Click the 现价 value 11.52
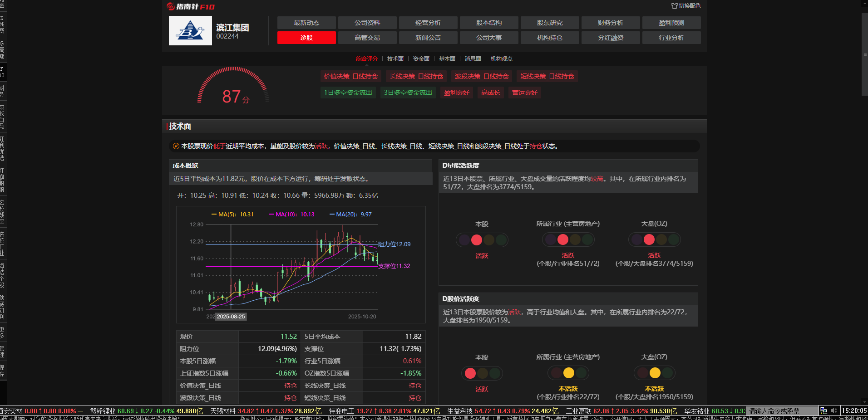This screenshot has width=868, height=420. (x=289, y=337)
